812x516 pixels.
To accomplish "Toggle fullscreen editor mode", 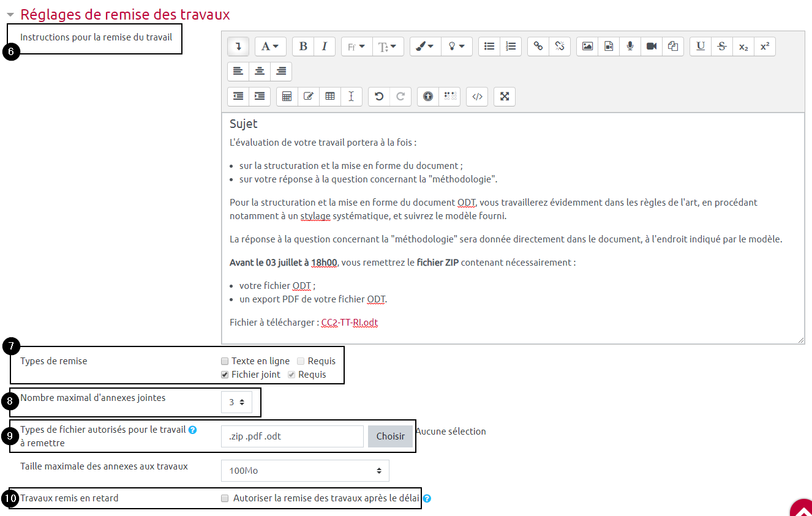I will tap(505, 97).
